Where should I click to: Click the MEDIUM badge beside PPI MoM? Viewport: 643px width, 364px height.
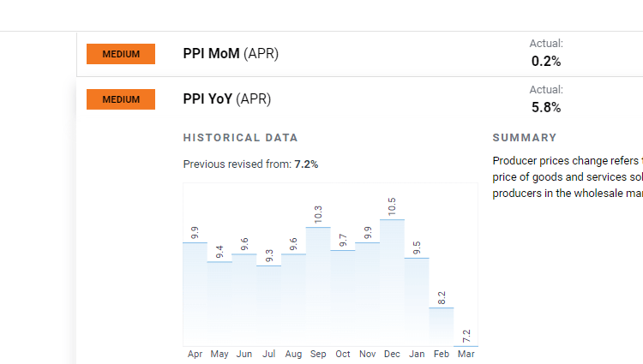point(121,54)
